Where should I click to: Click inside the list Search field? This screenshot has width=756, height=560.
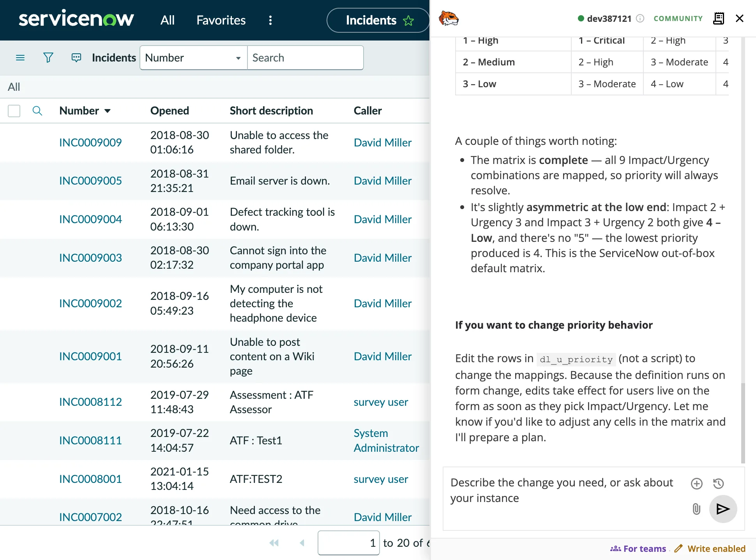point(305,58)
